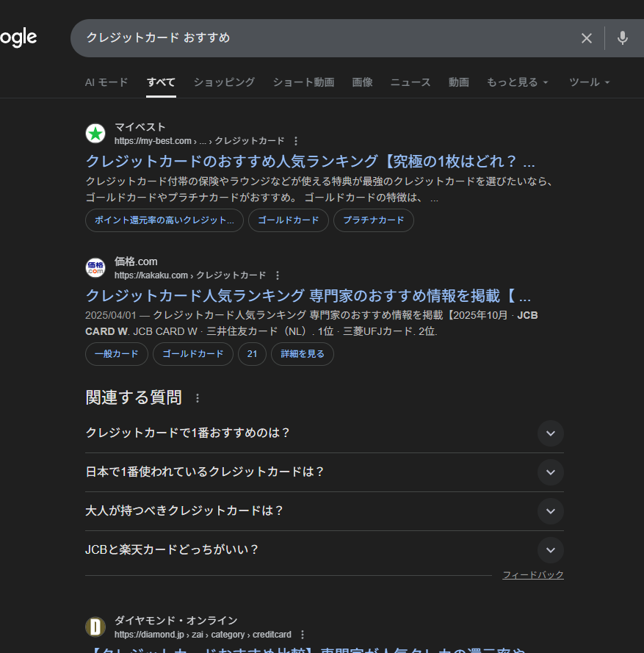This screenshot has height=653, width=644.
Task: Switch to the ニュース tab
Action: 410,82
